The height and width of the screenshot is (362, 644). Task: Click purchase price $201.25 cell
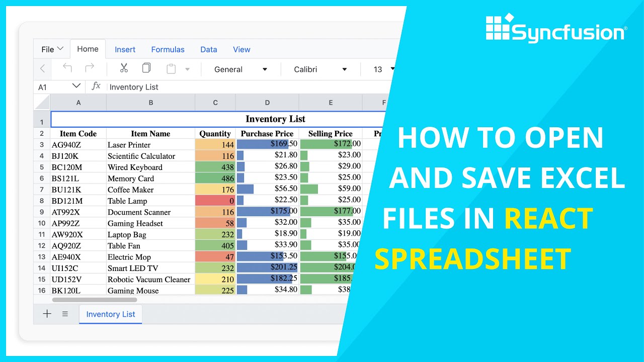coord(267,268)
